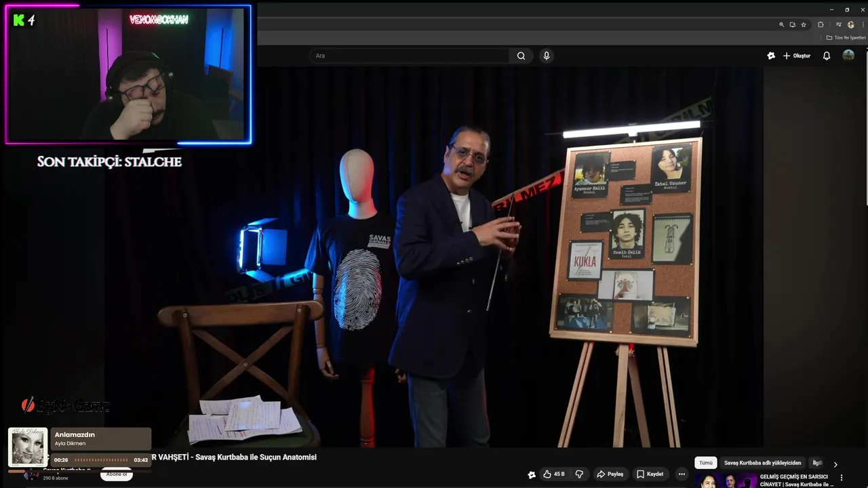Click the YouTube search magnifier button

tap(521, 56)
